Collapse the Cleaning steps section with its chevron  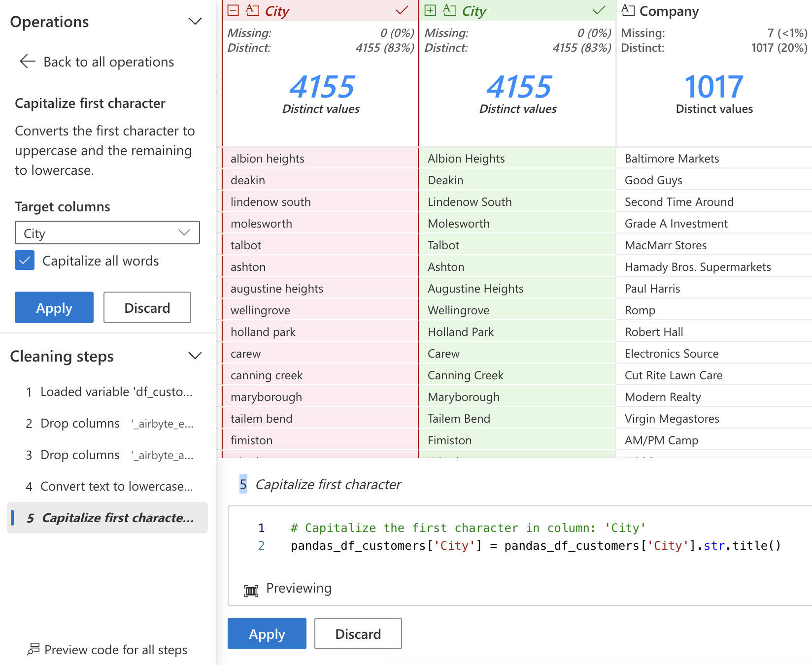coord(195,355)
